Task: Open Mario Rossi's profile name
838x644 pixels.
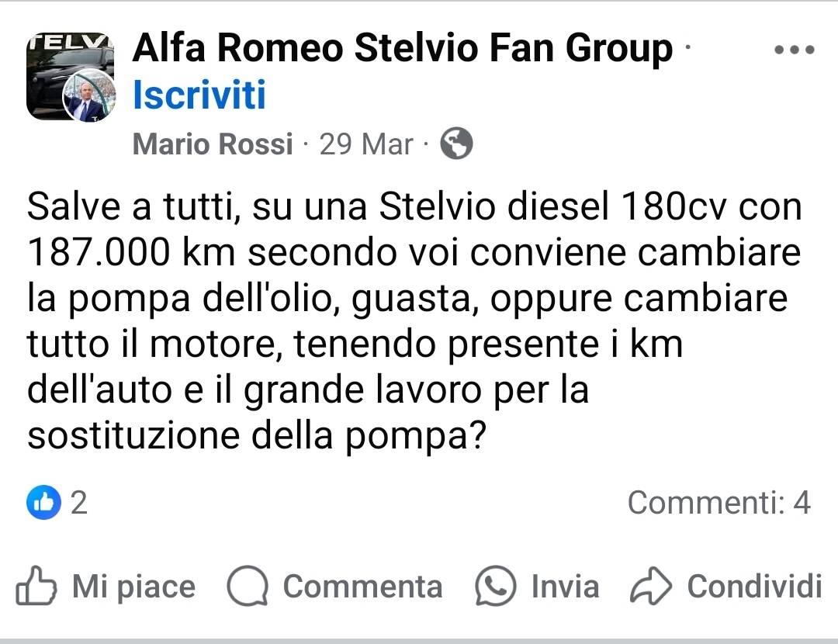Action: tap(213, 144)
